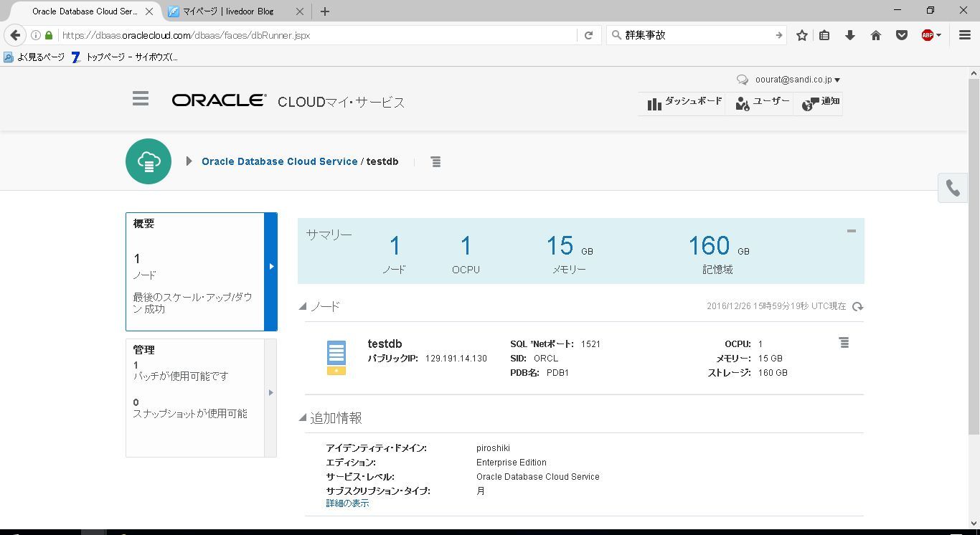This screenshot has height=535, width=980.
Task: Click the public IP 129.191.14.130 text
Action: pos(456,359)
